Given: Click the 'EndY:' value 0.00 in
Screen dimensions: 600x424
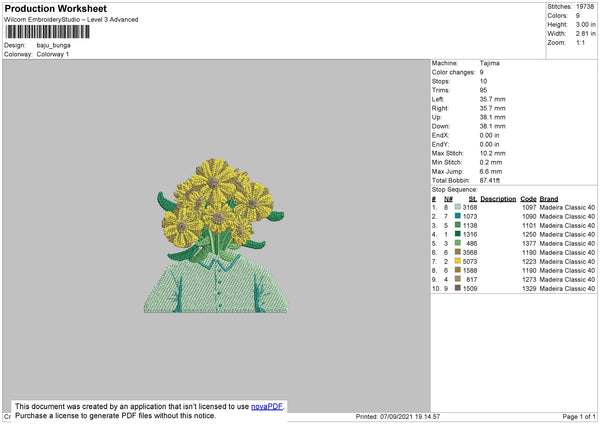Looking at the screenshot, I should pos(489,144).
